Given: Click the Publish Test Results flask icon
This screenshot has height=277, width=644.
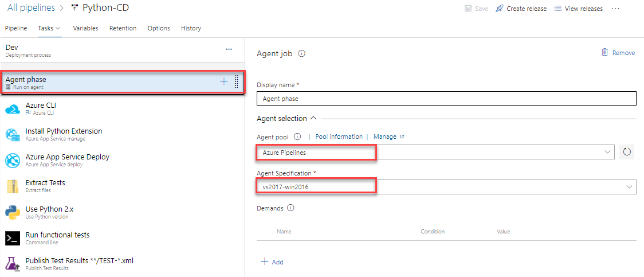Looking at the screenshot, I should (x=13, y=264).
